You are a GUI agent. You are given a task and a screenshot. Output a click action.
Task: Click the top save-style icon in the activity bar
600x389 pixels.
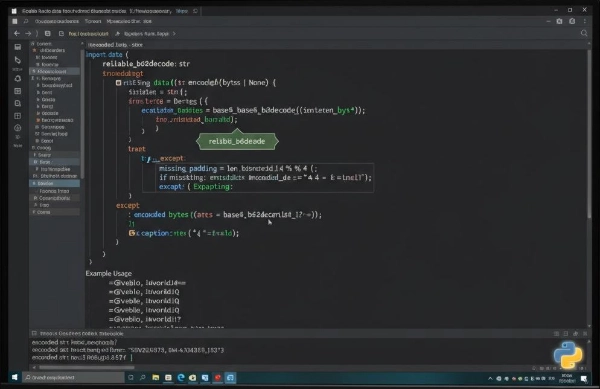[18, 47]
